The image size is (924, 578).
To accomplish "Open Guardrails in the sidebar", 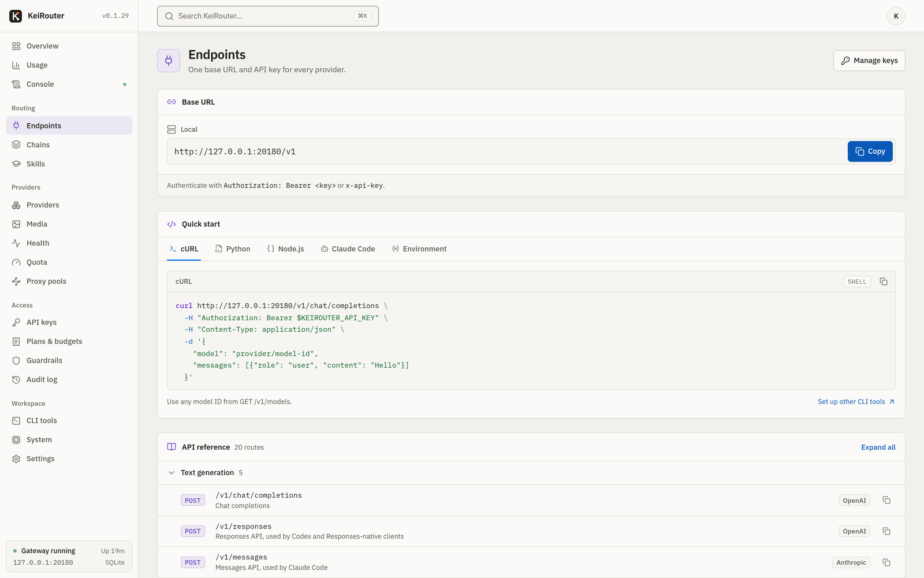I will coord(69,361).
